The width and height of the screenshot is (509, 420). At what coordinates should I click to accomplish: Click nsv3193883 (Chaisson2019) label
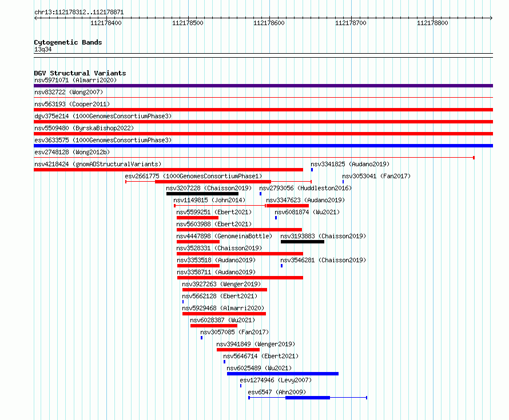tap(323, 236)
